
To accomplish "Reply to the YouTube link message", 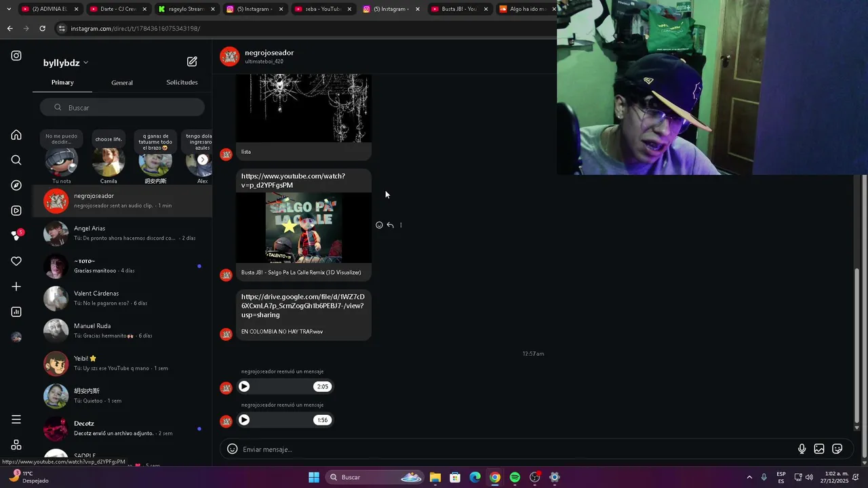I will coord(390,225).
